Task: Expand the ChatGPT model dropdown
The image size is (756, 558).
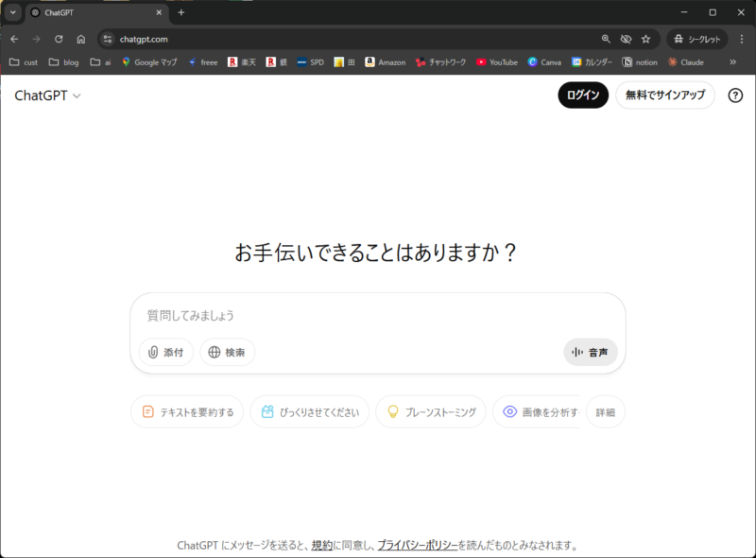Action: coord(48,96)
